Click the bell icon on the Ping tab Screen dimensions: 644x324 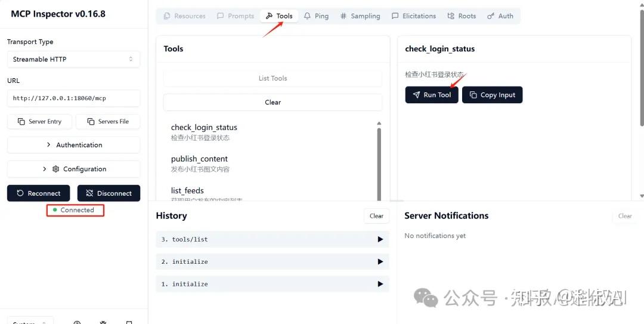click(x=307, y=16)
